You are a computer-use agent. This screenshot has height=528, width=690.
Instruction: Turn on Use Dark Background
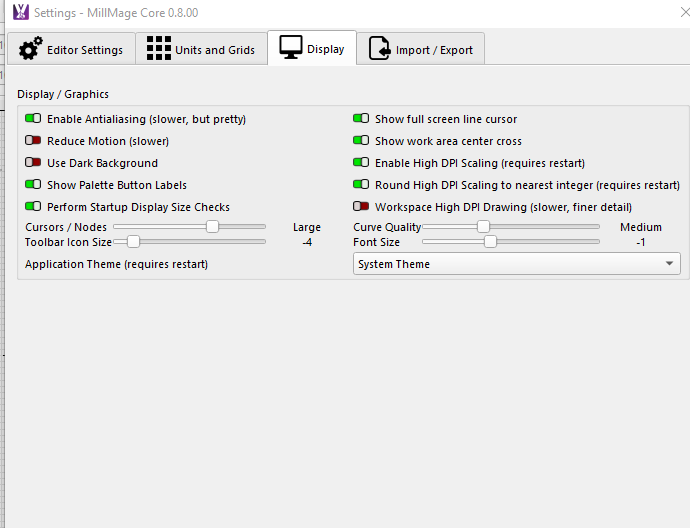tap(33, 163)
